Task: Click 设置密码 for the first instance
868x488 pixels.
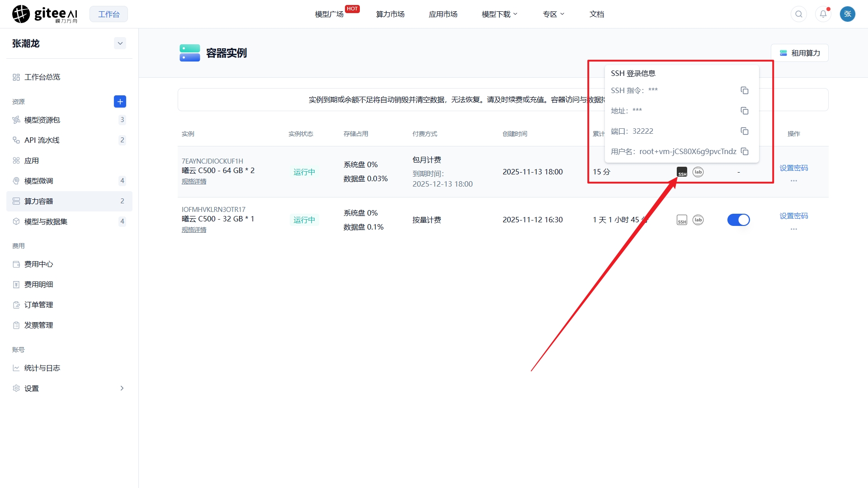Action: (x=793, y=168)
